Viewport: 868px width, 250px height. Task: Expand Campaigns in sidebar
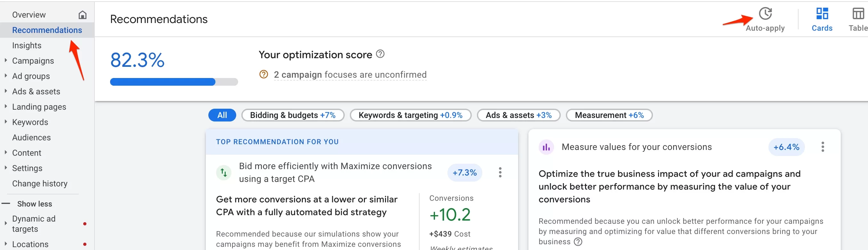tap(6, 60)
